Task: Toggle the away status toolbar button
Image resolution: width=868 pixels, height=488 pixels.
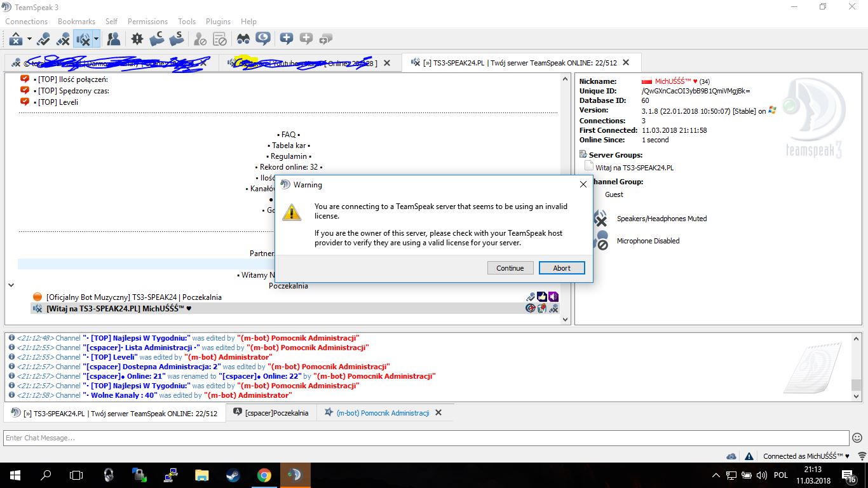Action: (x=15, y=39)
